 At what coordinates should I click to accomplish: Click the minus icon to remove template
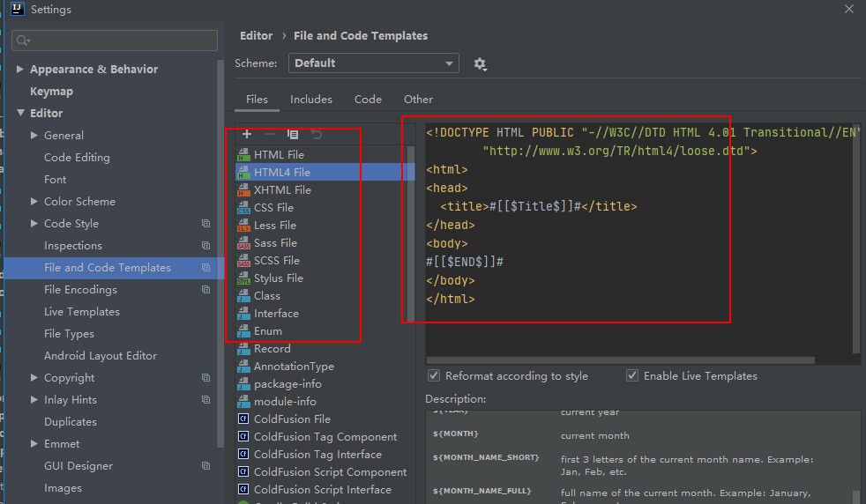(x=270, y=135)
